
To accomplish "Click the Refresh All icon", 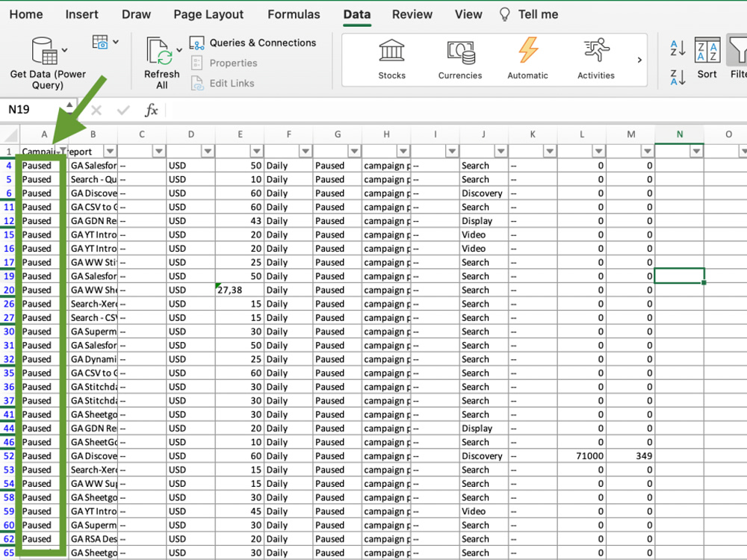I will (160, 51).
